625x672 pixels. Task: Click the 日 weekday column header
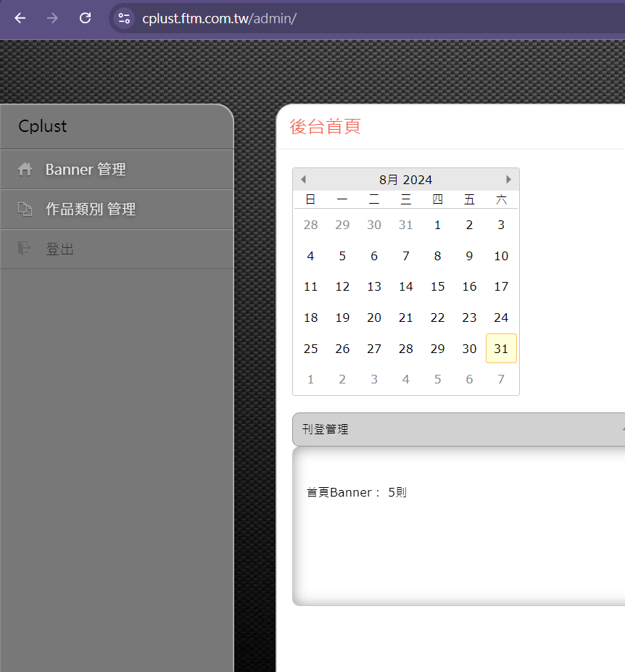pyautogui.click(x=310, y=199)
